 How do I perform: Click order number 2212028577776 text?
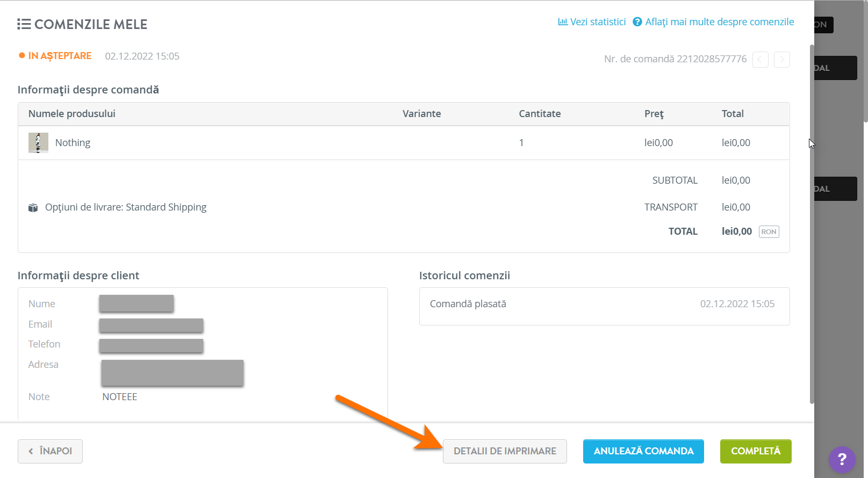pyautogui.click(x=712, y=59)
